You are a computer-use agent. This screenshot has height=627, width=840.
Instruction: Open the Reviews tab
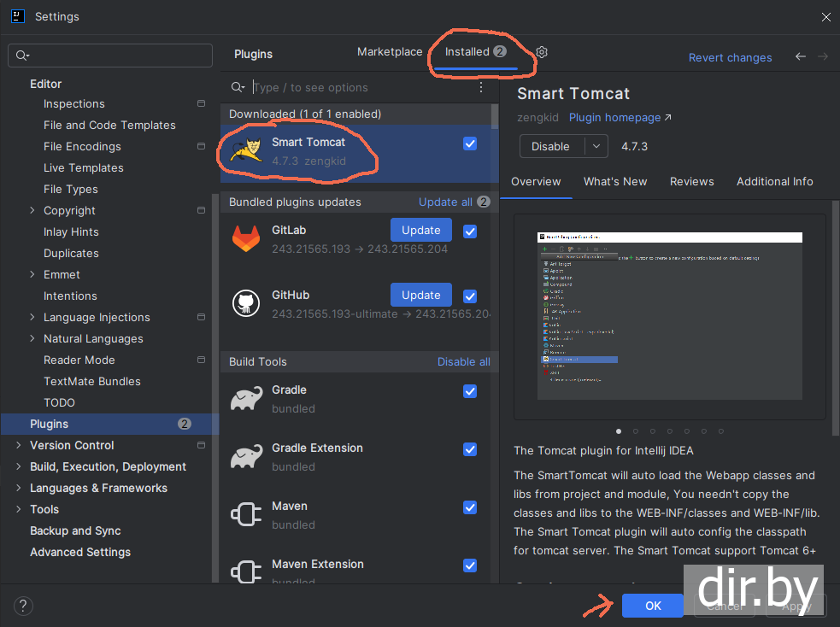point(691,181)
